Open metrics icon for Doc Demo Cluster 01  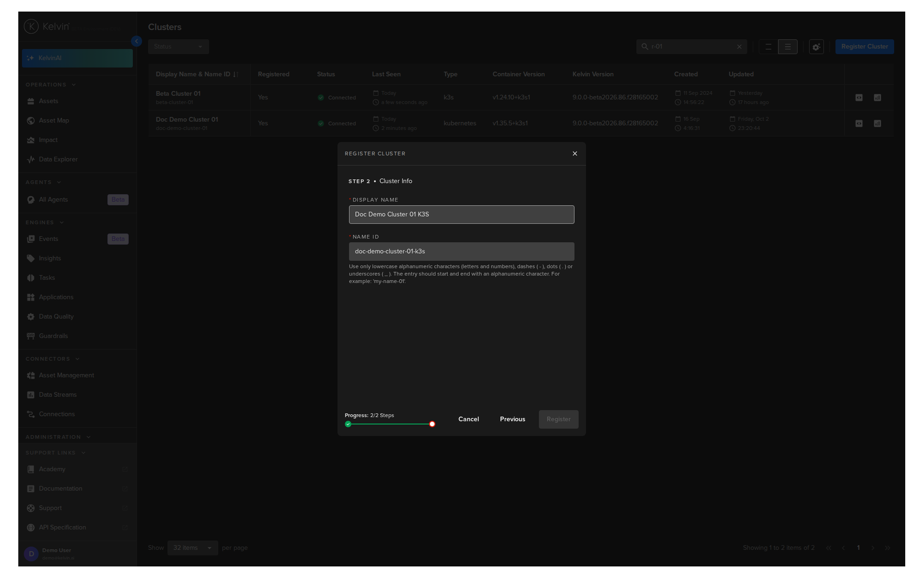pos(877,124)
